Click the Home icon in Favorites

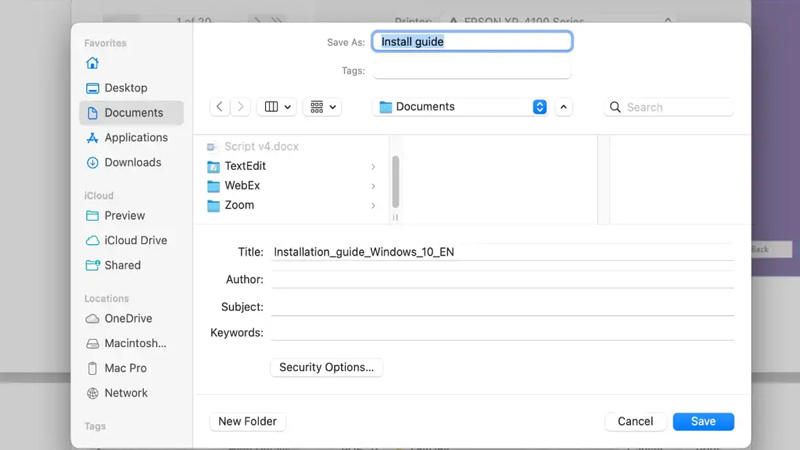93,63
